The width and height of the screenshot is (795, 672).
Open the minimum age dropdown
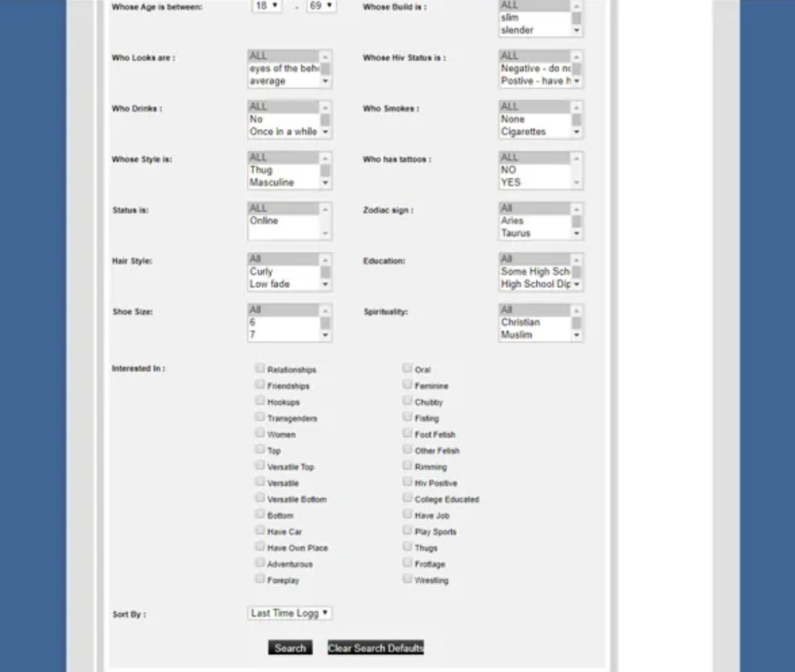[x=266, y=5]
